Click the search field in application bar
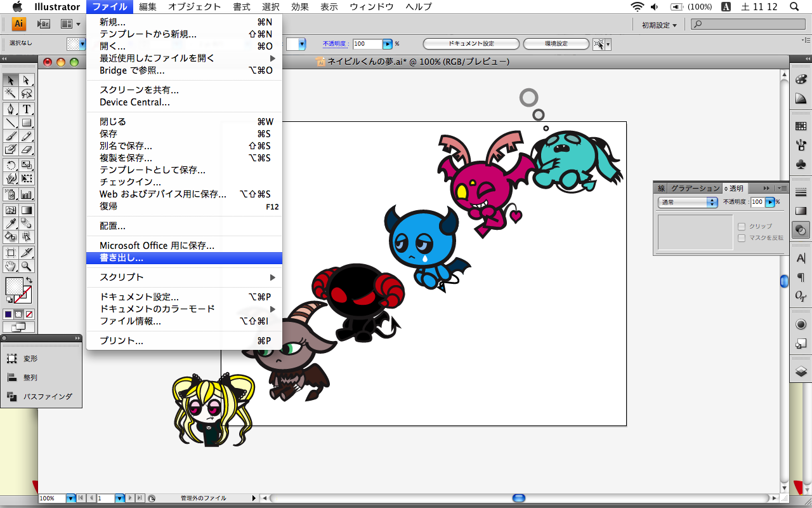This screenshot has width=812, height=508. tap(747, 25)
